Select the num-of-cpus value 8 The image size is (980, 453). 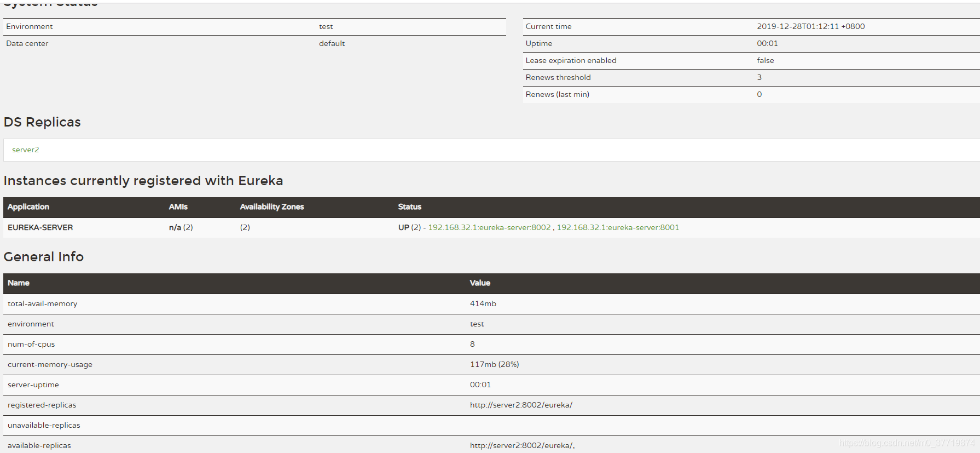coord(472,344)
